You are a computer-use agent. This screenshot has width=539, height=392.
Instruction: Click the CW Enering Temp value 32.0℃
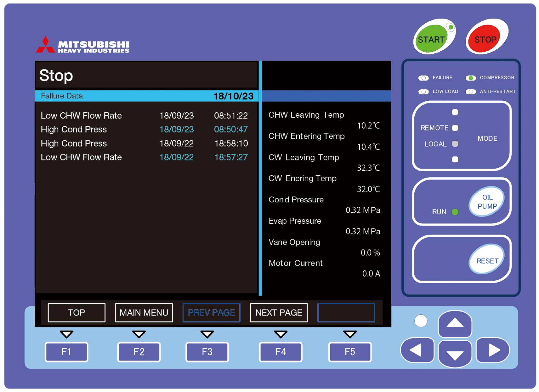coord(368,189)
